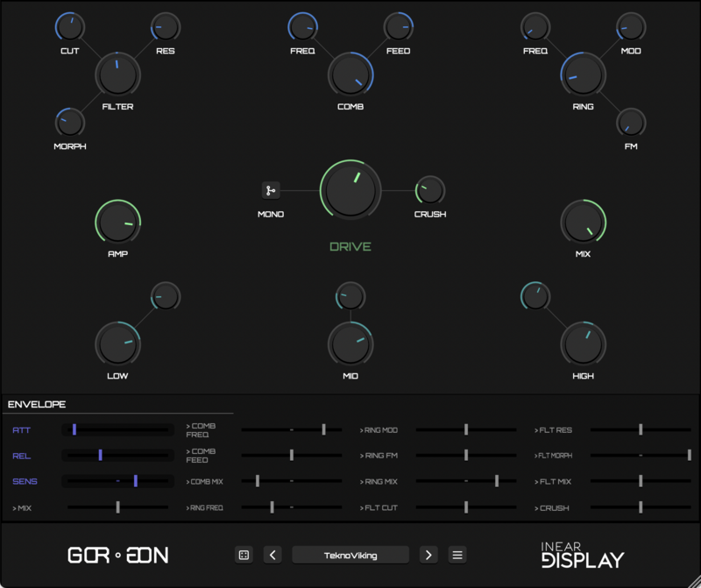The image size is (701, 588).
Task: Click the Inear Display logo
Action: [582, 555]
